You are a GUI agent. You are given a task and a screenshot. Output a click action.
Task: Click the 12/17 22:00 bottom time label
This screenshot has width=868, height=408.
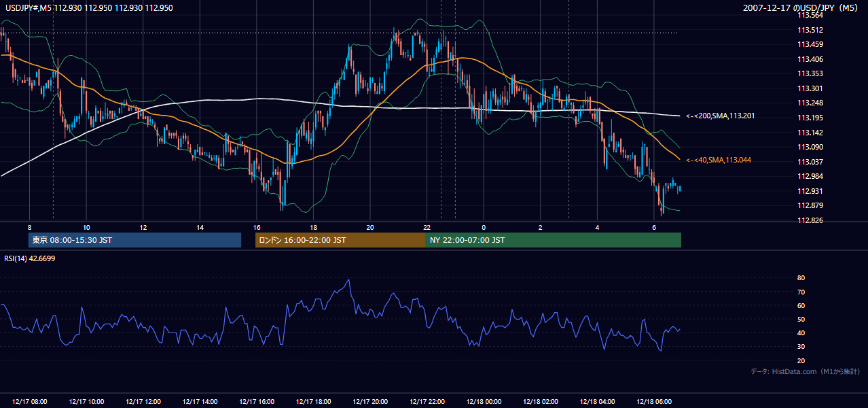[x=427, y=402]
